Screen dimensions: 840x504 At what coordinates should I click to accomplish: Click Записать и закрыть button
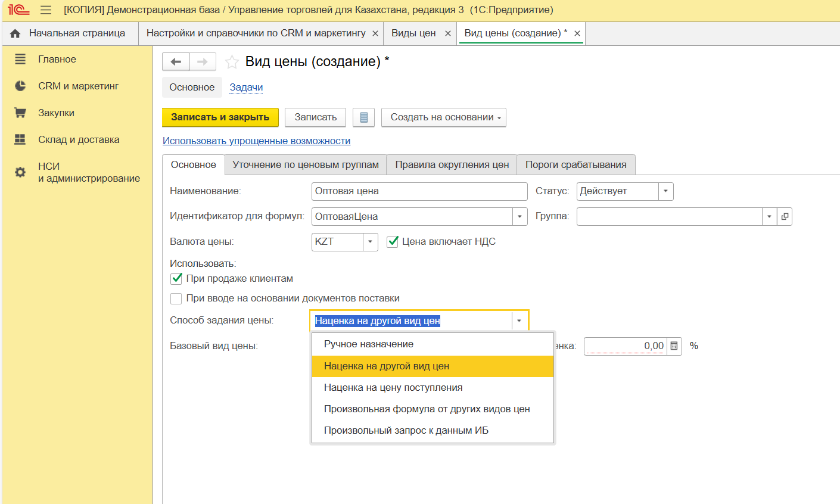click(220, 117)
